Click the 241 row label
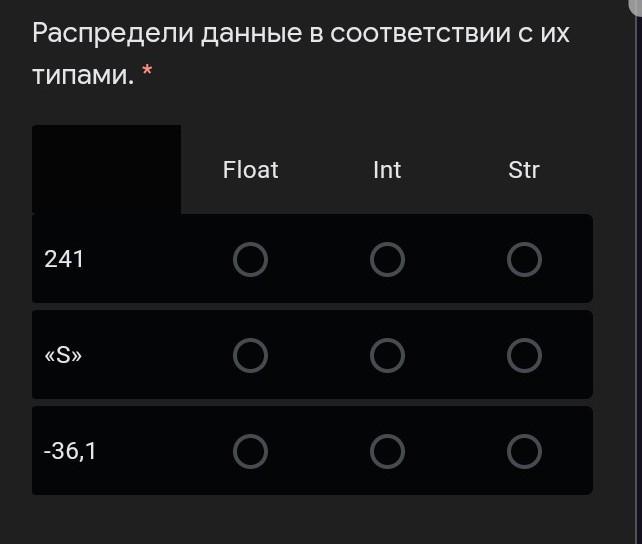 coord(65,260)
